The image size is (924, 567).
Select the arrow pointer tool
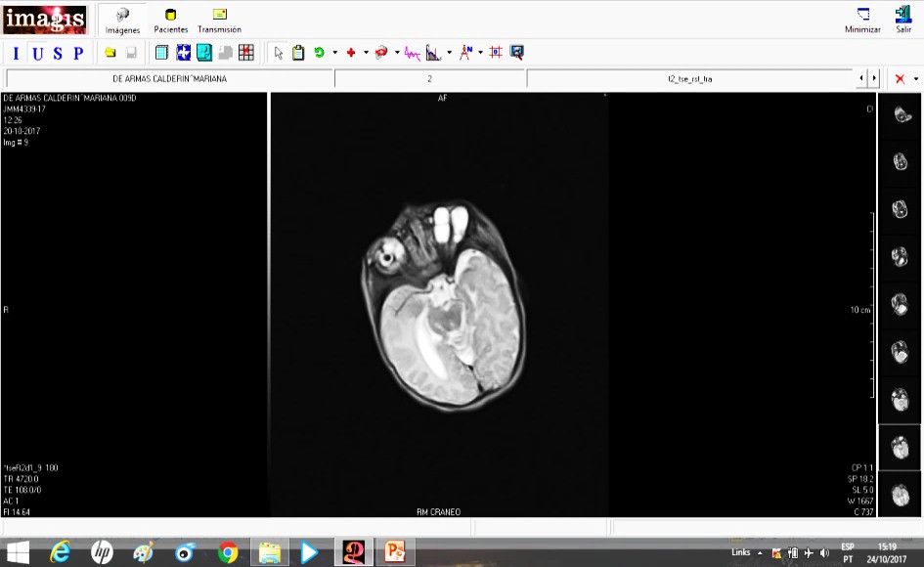[x=279, y=53]
